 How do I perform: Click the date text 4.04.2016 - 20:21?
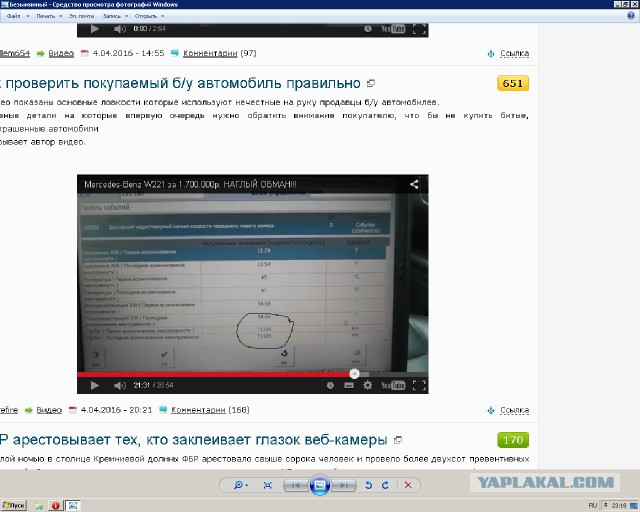click(x=116, y=410)
